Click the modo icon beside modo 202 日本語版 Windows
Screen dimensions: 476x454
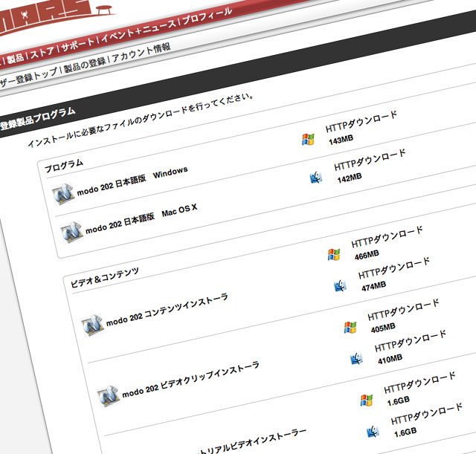point(62,194)
